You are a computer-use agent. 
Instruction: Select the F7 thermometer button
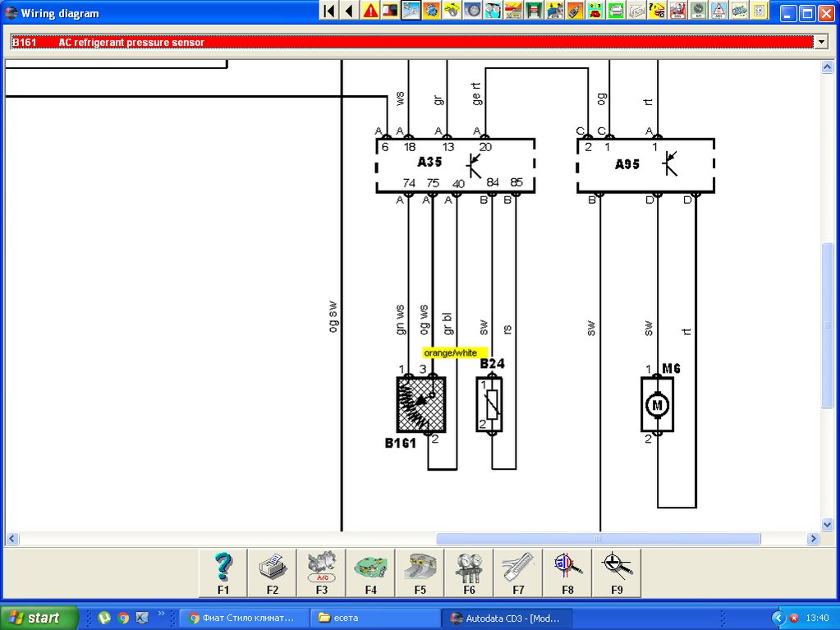click(517, 572)
